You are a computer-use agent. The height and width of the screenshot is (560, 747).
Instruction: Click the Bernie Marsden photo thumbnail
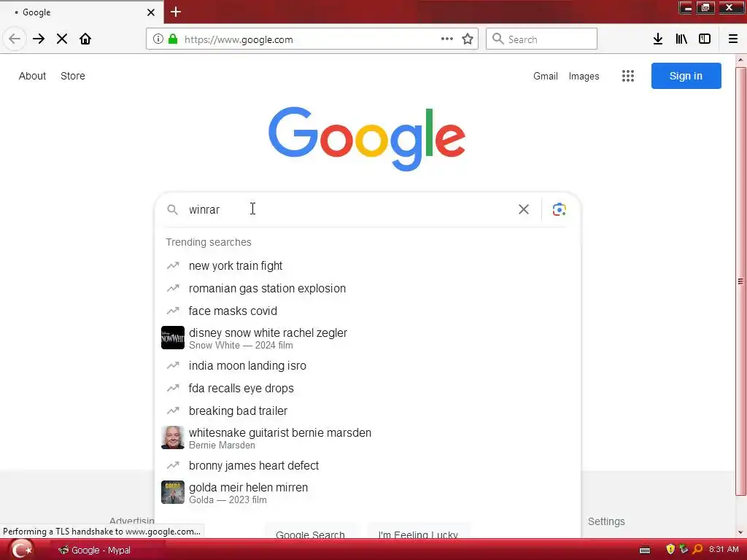173,437
